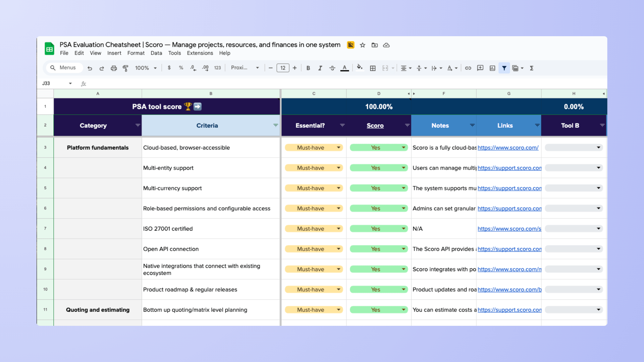The width and height of the screenshot is (644, 362).
Task: Open the link for Product roadmap row
Action: point(509,290)
